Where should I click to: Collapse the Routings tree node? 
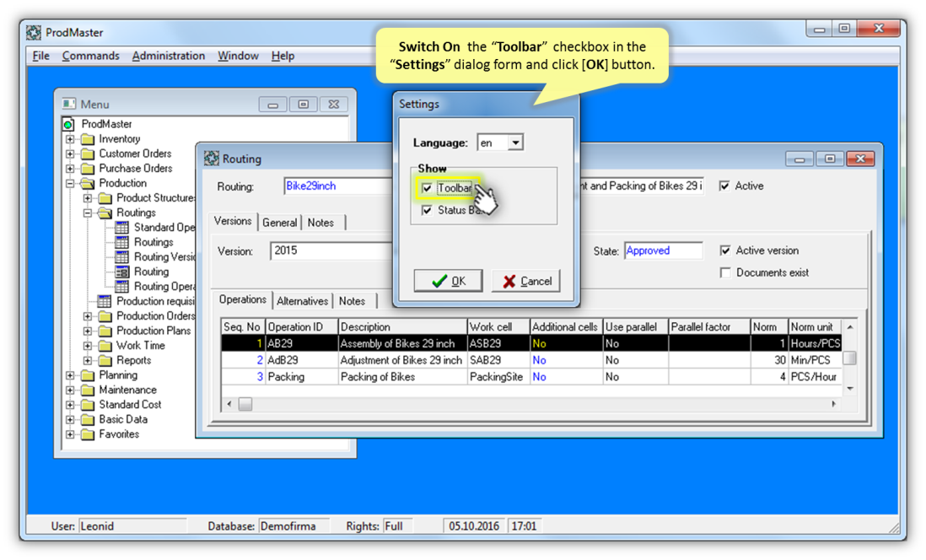(88, 213)
